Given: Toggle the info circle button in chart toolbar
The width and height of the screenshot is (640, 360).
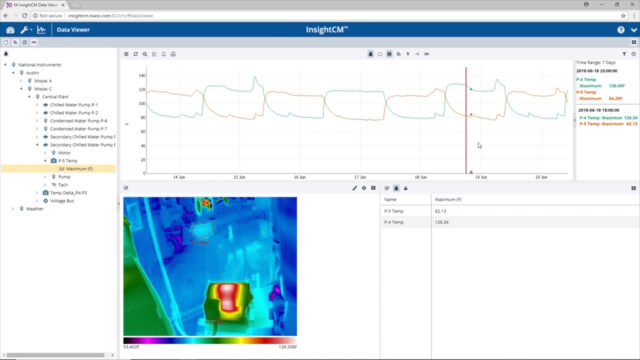Looking at the screenshot, I should coord(389,54).
